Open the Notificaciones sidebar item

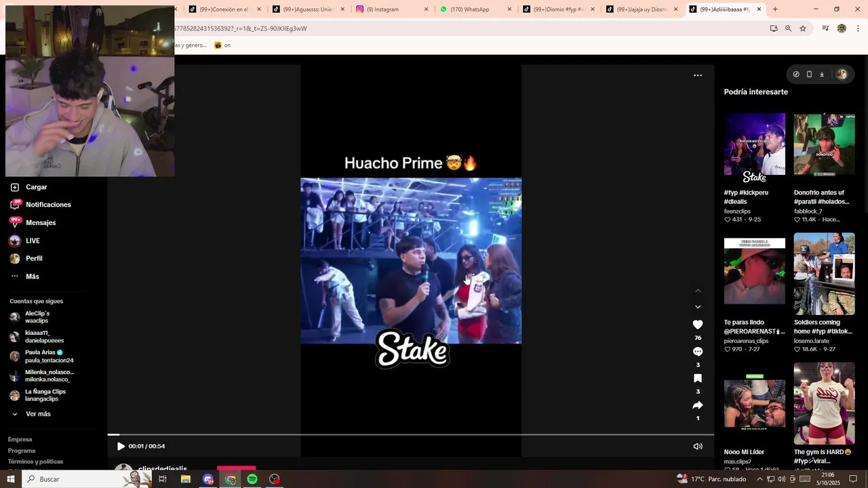tap(41, 205)
